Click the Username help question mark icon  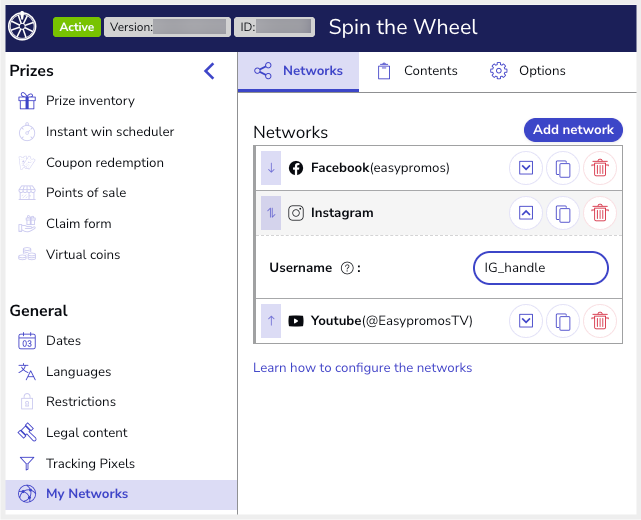click(x=347, y=268)
